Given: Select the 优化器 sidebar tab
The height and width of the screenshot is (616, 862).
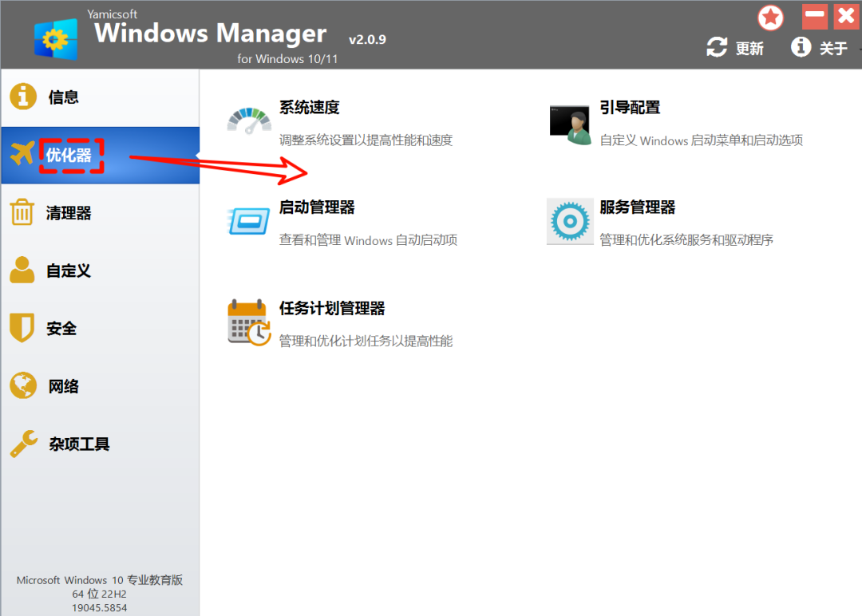Looking at the screenshot, I should click(x=100, y=155).
